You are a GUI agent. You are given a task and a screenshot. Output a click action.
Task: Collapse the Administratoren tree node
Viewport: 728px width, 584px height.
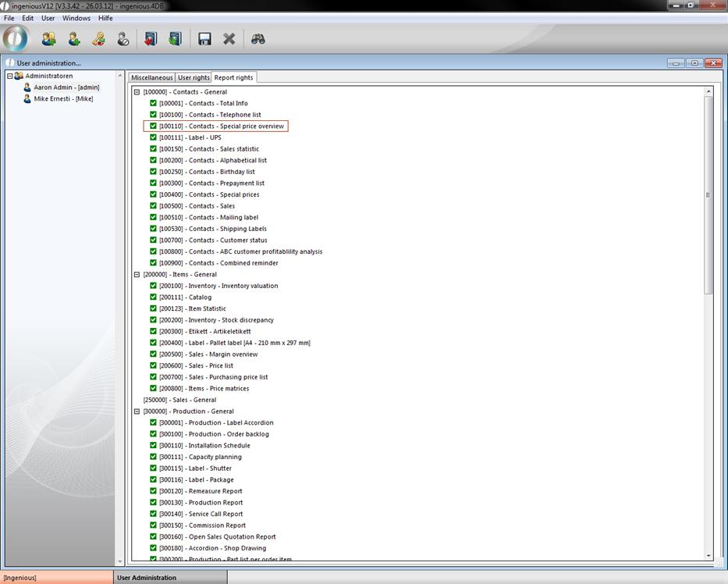click(x=10, y=76)
